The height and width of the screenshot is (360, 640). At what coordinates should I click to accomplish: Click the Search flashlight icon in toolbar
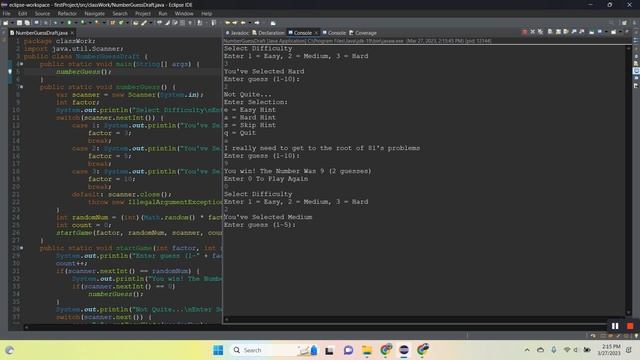(x=144, y=23)
